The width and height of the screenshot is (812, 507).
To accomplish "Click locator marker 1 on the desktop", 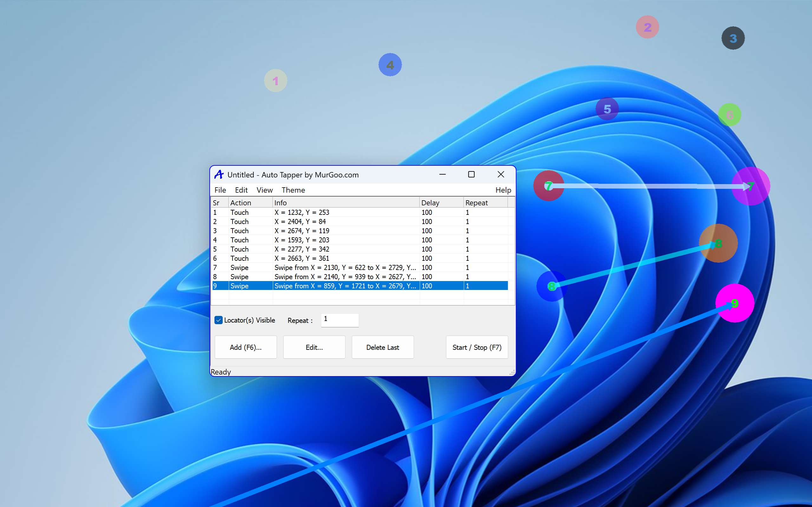I will click(x=275, y=80).
